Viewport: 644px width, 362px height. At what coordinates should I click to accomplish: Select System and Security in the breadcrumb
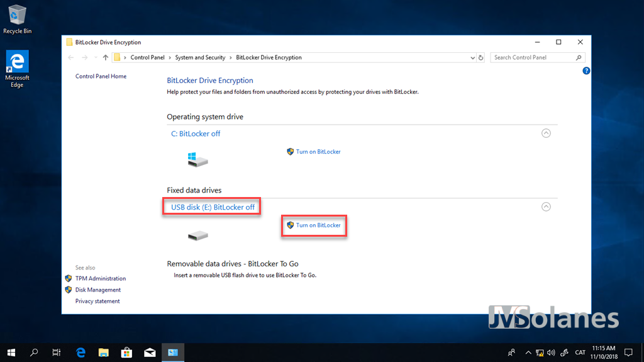(200, 57)
